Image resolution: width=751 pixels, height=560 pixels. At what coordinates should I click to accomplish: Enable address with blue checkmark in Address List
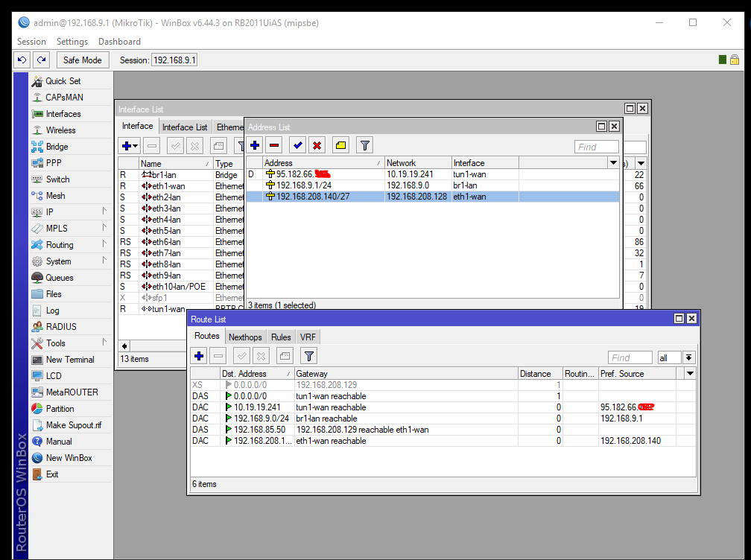[298, 145]
